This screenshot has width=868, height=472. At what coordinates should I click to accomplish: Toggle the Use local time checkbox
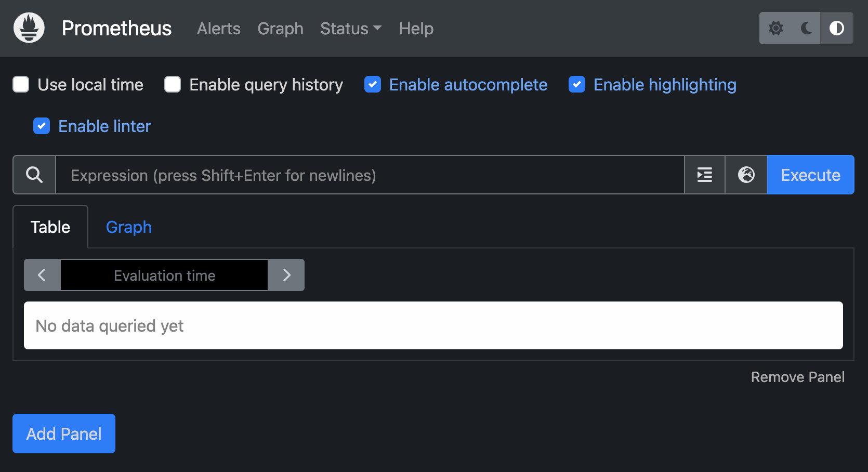[21, 84]
